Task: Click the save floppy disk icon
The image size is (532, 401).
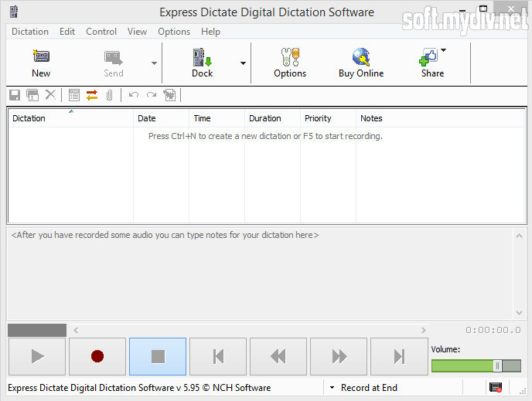Action: click(15, 95)
